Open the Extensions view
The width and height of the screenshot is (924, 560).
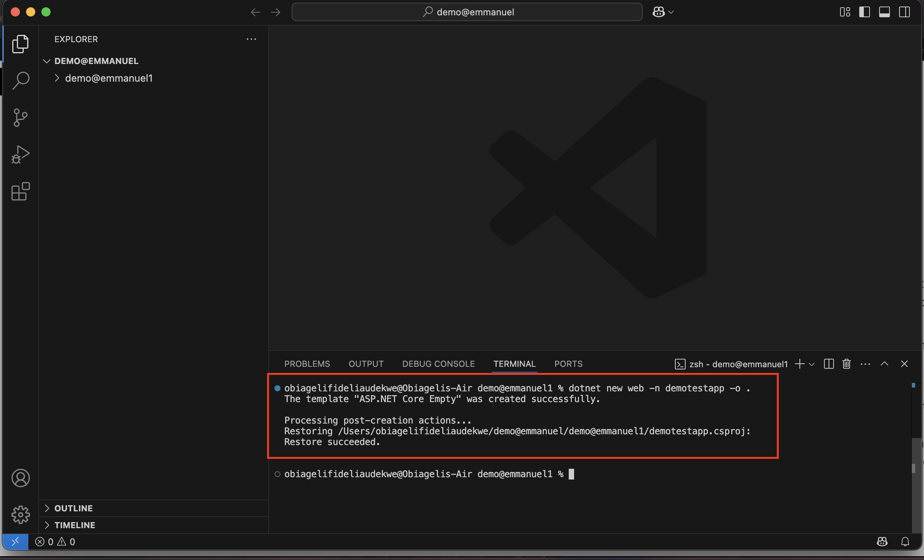[20, 191]
